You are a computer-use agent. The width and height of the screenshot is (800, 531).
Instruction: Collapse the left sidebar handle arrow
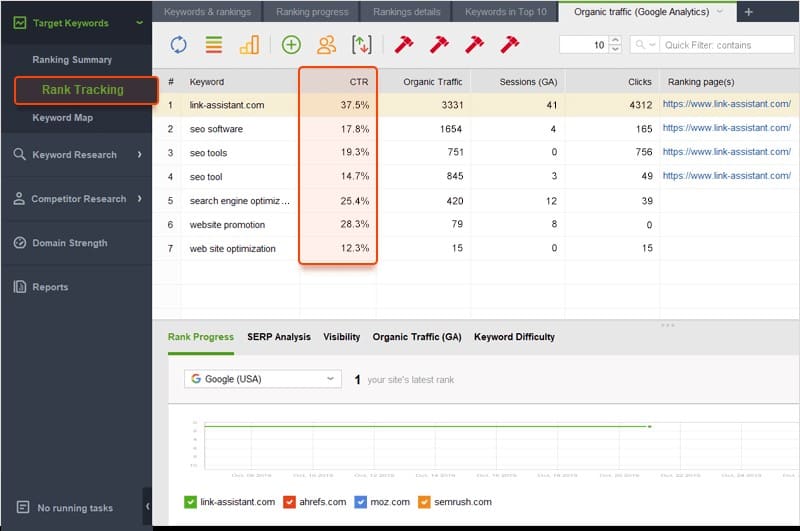click(x=147, y=506)
